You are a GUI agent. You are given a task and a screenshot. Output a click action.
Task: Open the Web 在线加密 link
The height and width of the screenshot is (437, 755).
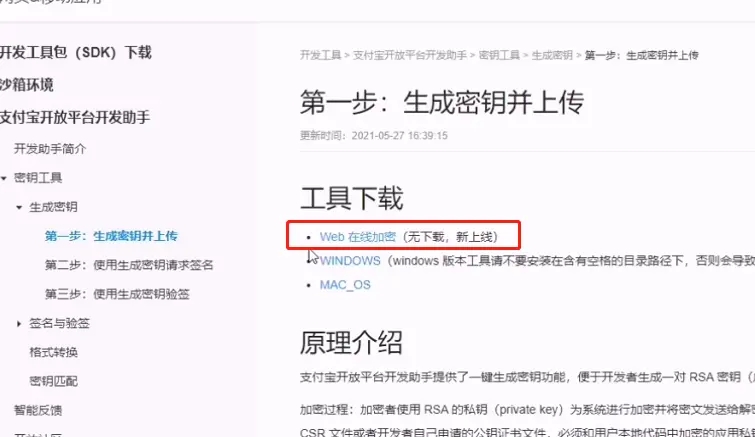click(358, 237)
